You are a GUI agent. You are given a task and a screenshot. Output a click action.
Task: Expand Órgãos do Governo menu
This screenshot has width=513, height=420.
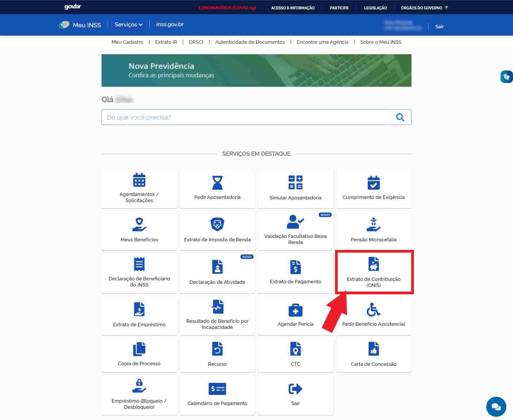pyautogui.click(x=424, y=8)
